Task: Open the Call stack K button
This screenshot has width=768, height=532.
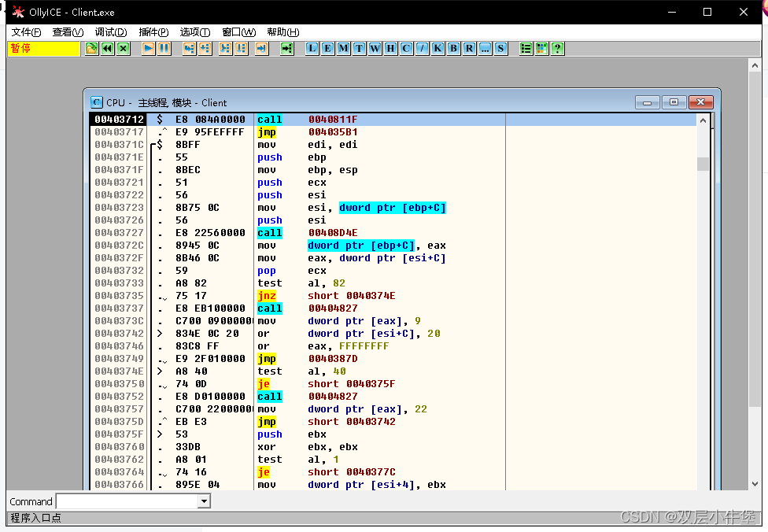Action: [438, 49]
